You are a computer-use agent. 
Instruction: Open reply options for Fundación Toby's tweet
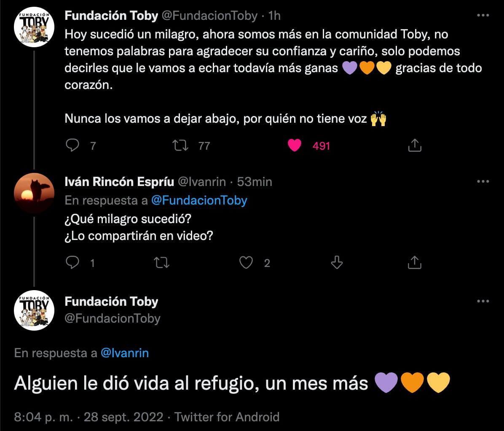tap(73, 145)
